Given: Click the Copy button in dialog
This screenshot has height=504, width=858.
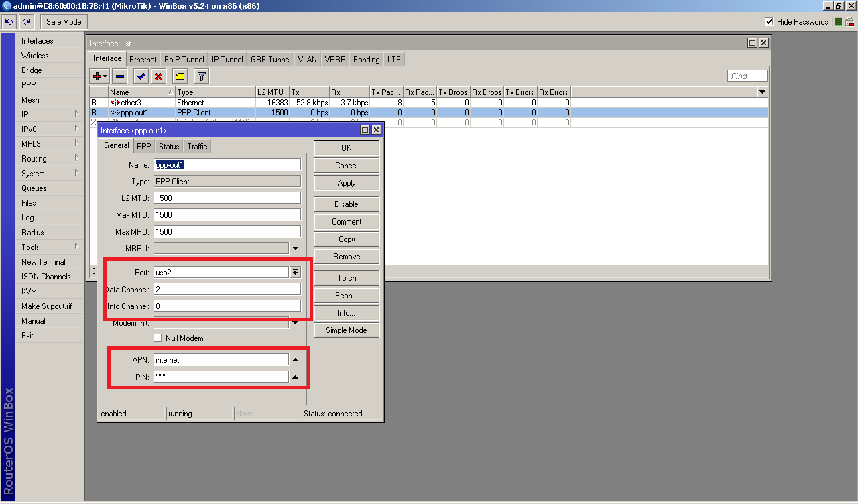Looking at the screenshot, I should pyautogui.click(x=346, y=239).
